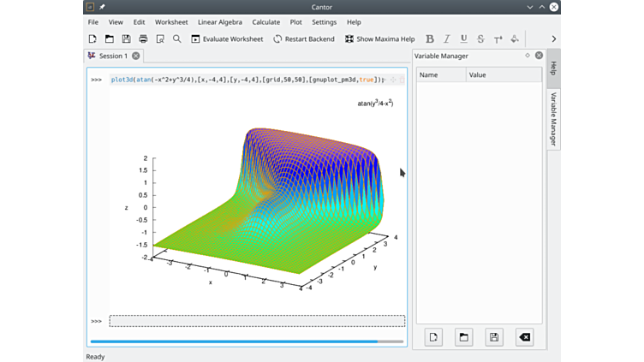Image resolution: width=644 pixels, height=362 pixels.
Task: Click Restart Backend button
Action: 304,39
